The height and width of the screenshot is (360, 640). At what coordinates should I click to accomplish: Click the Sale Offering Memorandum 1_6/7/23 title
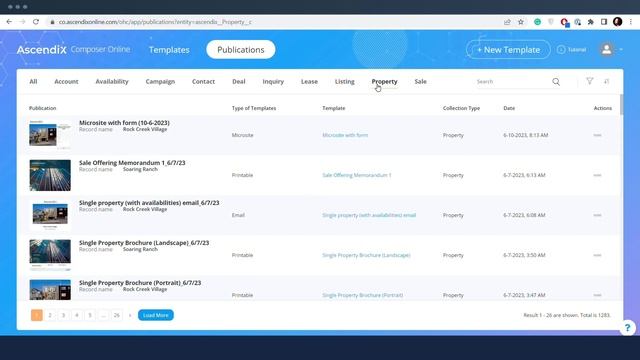click(x=132, y=162)
